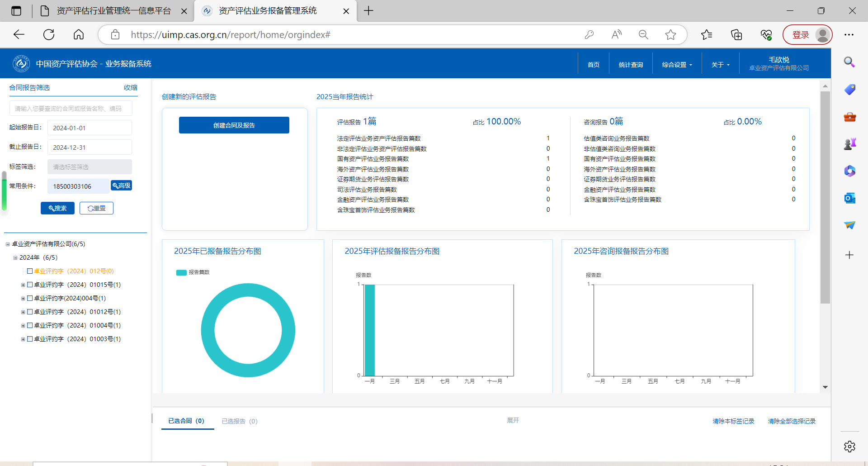Click the sidebar search magnifier icon
This screenshot has width=868, height=466.
(849, 62)
